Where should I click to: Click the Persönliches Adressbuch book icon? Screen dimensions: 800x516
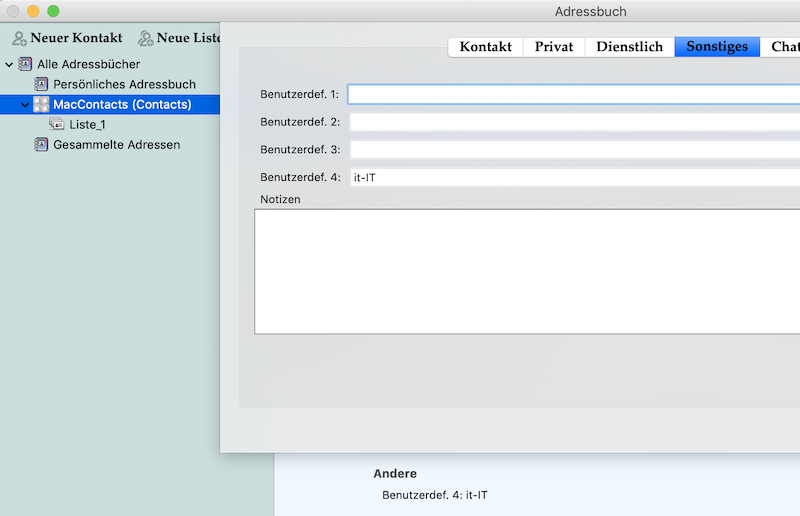[x=41, y=84]
